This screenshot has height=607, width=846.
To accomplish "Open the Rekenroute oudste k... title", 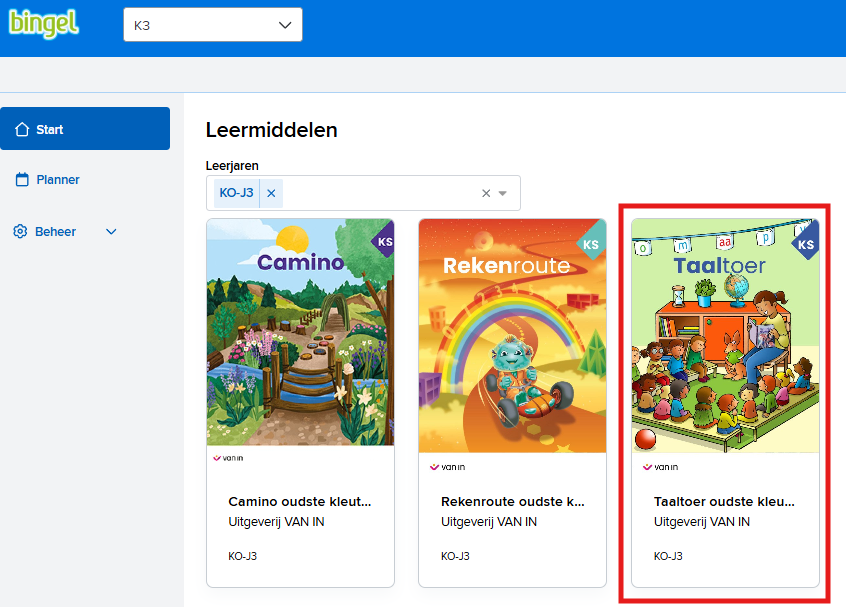I will [513, 501].
